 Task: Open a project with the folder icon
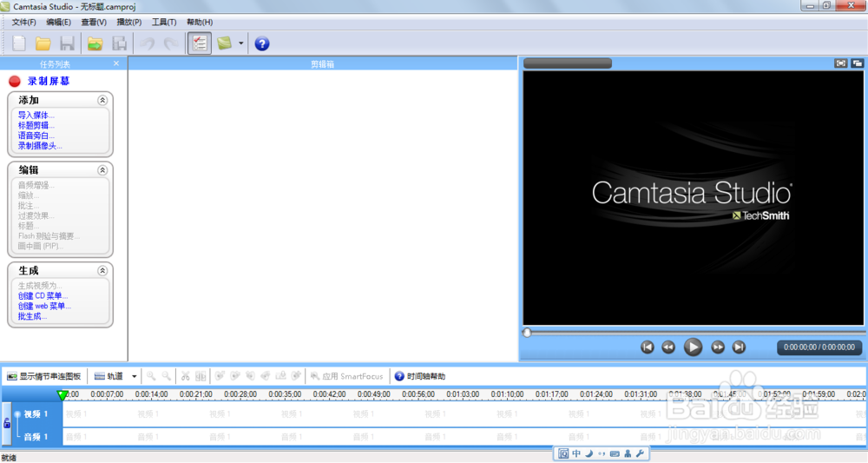point(43,43)
